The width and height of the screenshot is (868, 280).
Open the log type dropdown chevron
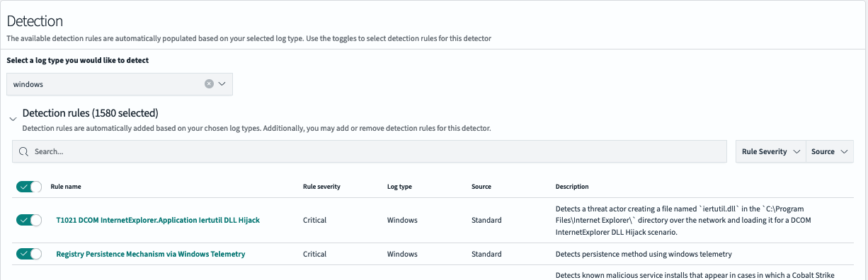coord(222,83)
